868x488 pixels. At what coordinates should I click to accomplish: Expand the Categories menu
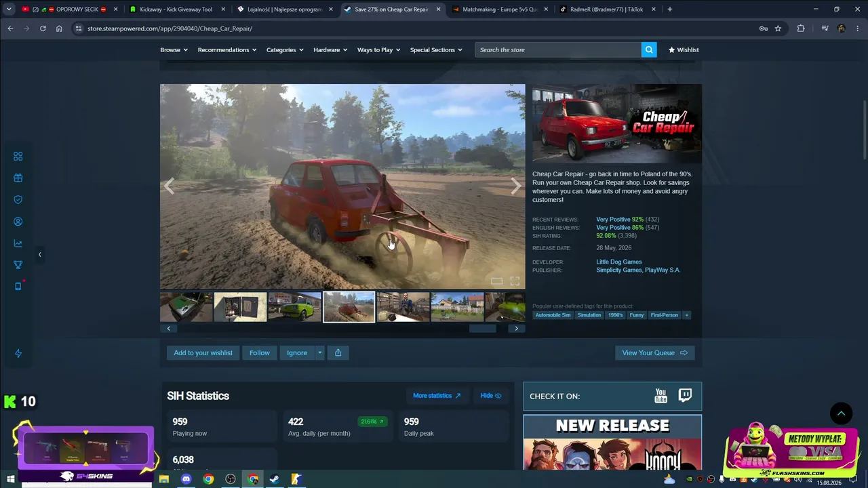285,49
